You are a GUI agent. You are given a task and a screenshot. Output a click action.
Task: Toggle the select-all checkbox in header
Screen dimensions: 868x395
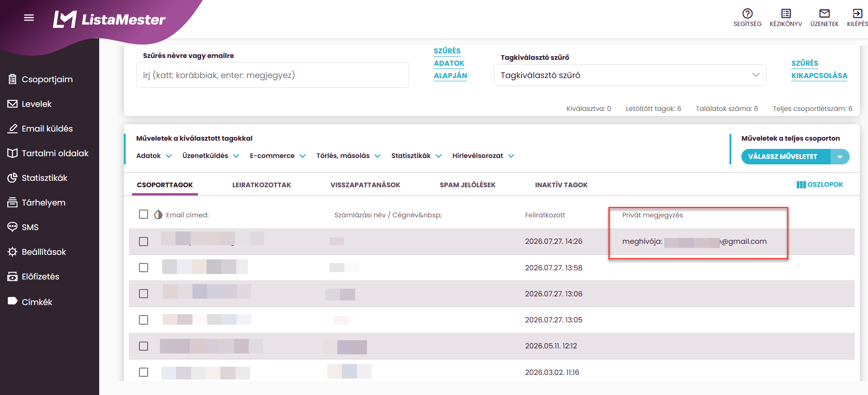click(144, 214)
